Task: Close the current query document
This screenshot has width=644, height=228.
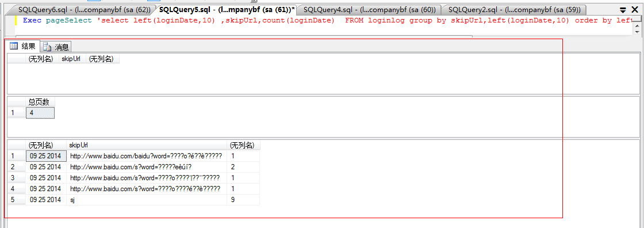Action: tap(635, 9)
